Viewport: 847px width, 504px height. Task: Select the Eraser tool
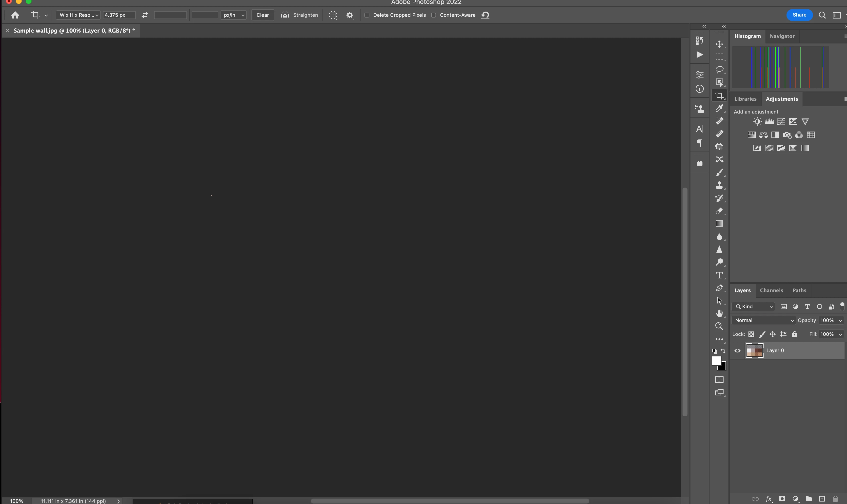pos(719,211)
